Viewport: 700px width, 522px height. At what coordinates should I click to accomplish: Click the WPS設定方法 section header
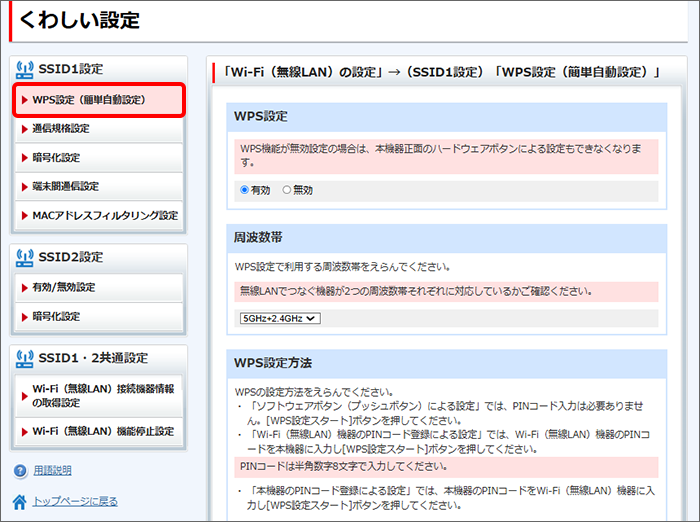446,363
